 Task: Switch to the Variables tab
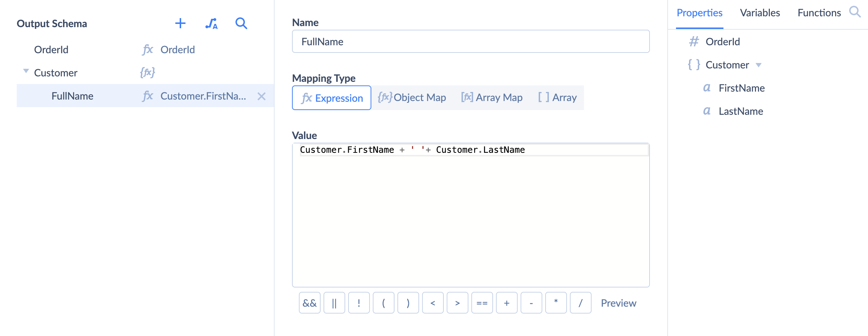click(760, 13)
